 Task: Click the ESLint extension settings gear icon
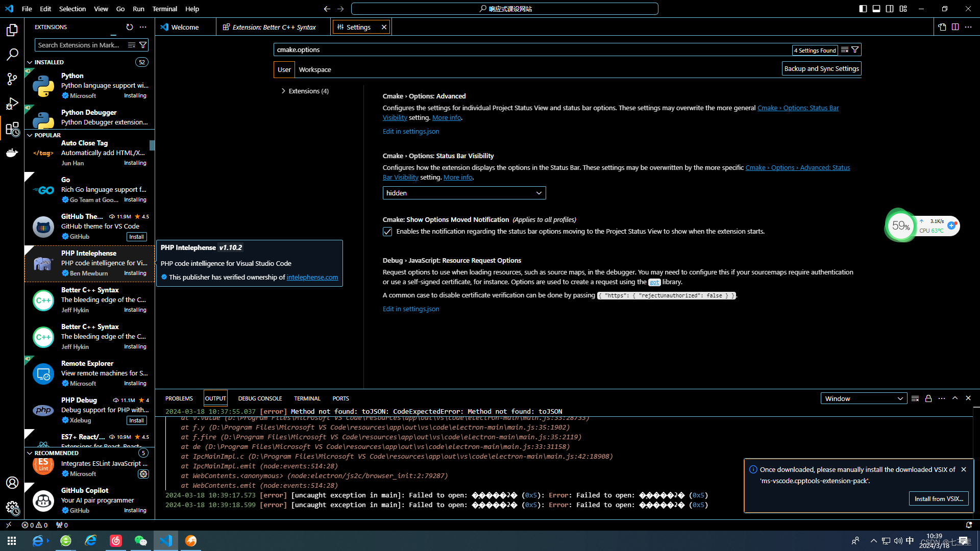tap(143, 473)
